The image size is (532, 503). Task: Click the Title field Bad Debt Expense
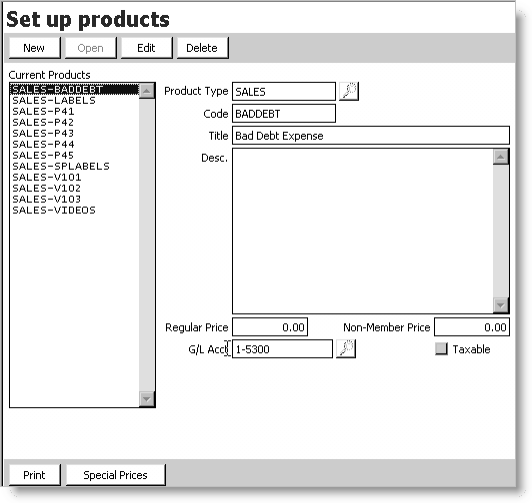pyautogui.click(x=370, y=136)
